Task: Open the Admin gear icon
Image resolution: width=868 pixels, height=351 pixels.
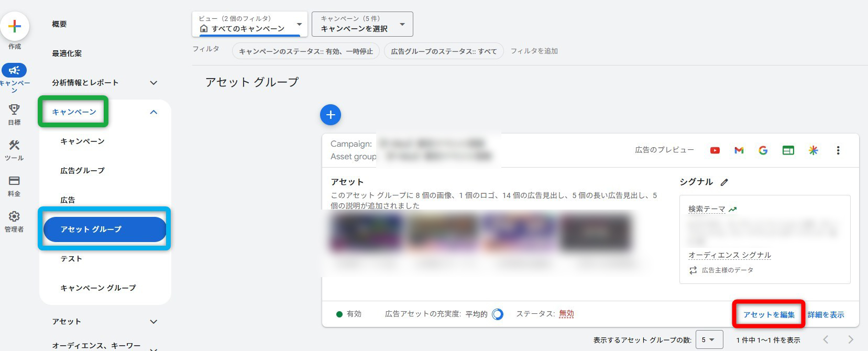Action: coord(14,216)
